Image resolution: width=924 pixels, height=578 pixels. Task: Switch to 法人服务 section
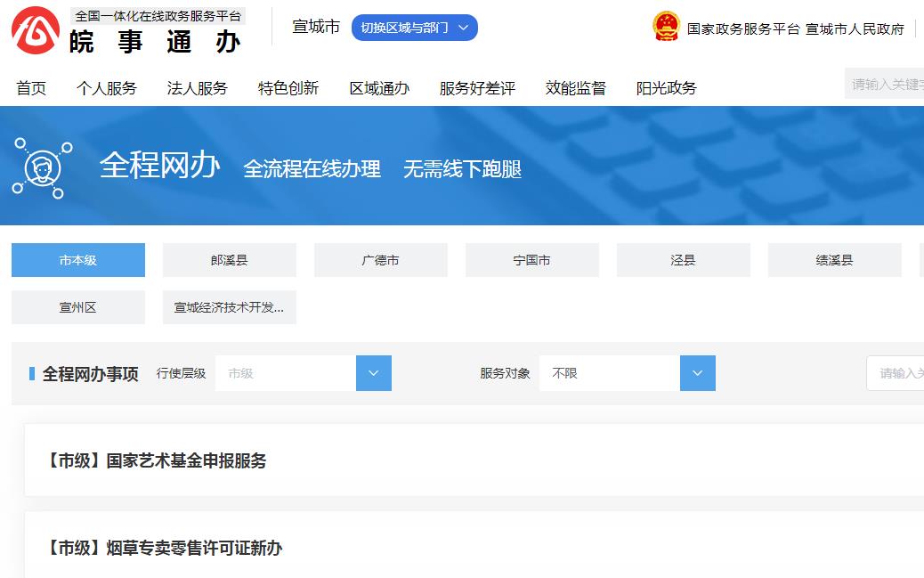197,88
